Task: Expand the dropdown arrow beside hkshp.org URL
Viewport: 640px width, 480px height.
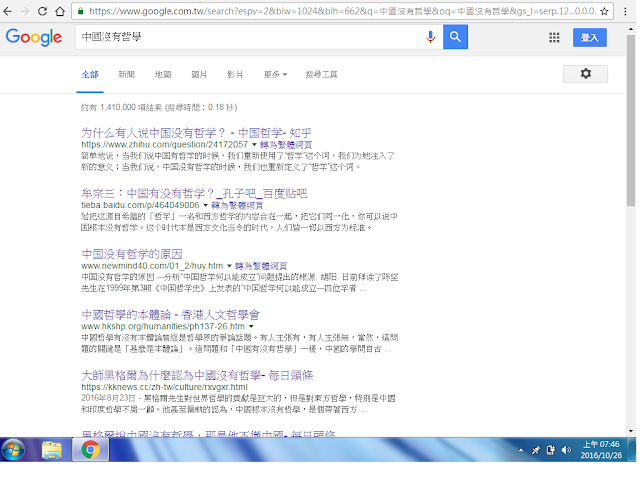Action: click(x=251, y=327)
